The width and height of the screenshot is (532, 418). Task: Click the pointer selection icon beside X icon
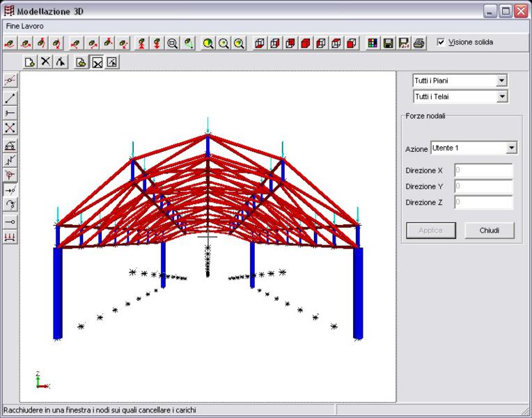point(61,62)
